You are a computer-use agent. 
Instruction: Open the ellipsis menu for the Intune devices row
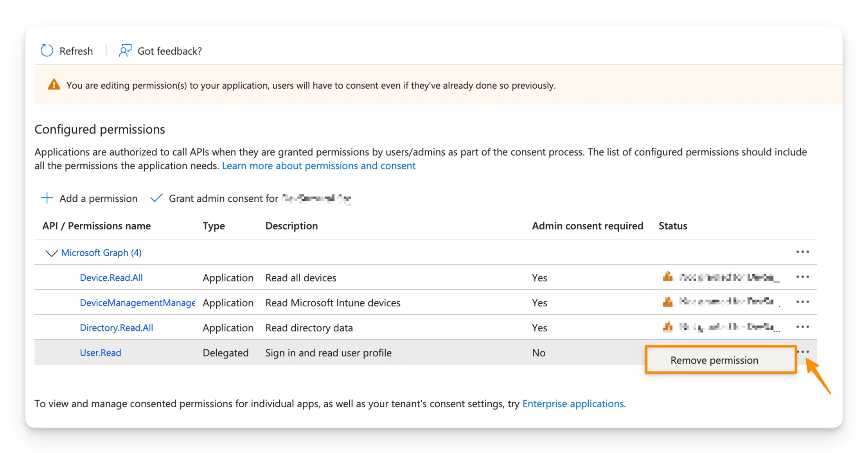(802, 302)
